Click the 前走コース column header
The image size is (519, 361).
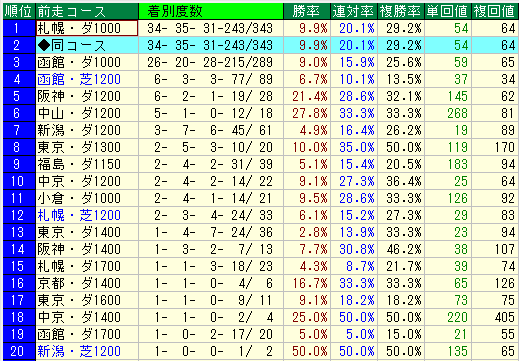tap(87, 11)
